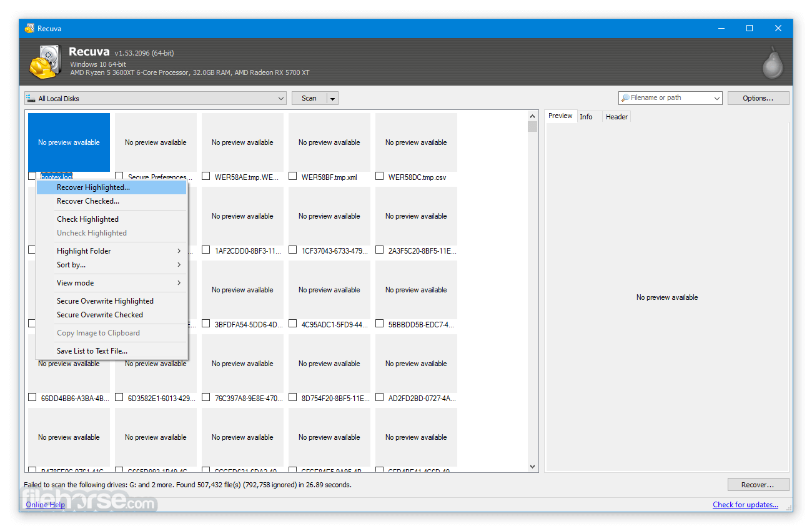Select Secure Overwrite Checked
Screen dimensions: 812x531
click(x=112, y=315)
